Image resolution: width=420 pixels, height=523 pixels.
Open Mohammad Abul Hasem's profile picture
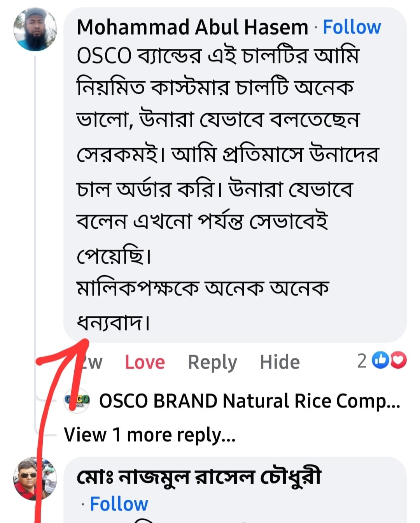(x=35, y=30)
